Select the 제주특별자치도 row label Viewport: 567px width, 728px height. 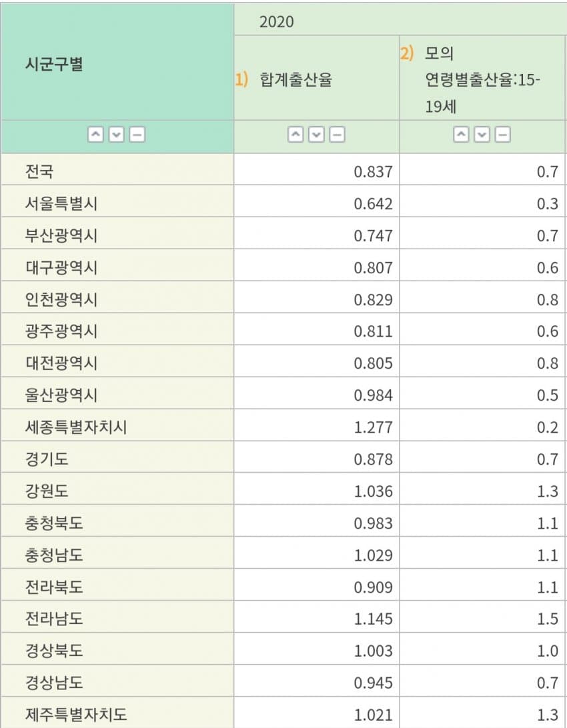tap(76, 715)
